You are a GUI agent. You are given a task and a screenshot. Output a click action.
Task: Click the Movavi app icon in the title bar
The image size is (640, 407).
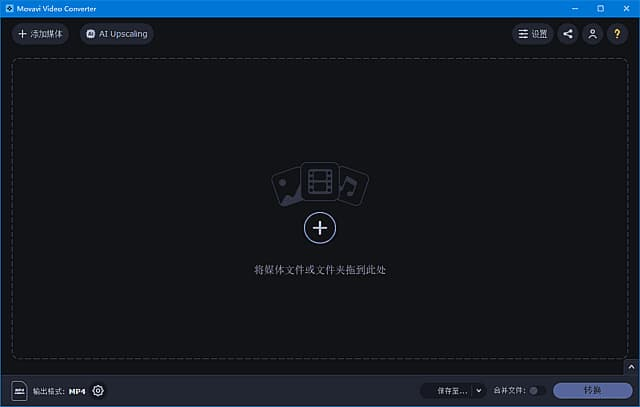coord(9,9)
